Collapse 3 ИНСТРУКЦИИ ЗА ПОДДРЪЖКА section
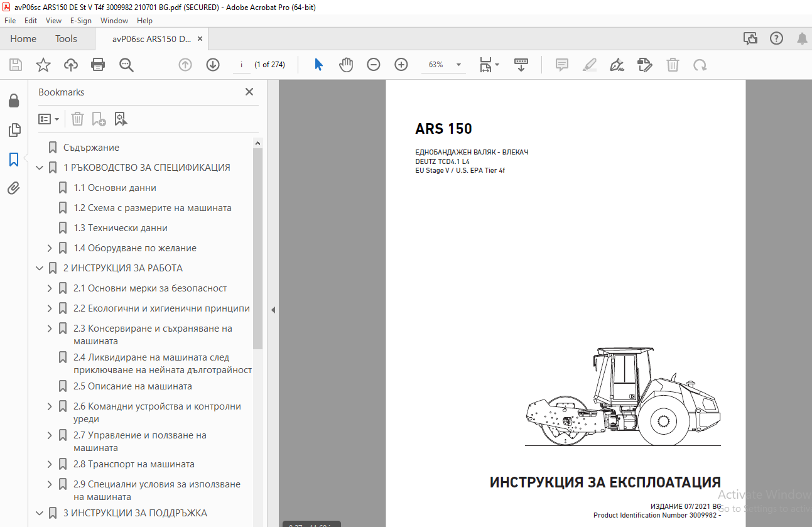Viewport: 812px width, 527px height. tap(40, 513)
